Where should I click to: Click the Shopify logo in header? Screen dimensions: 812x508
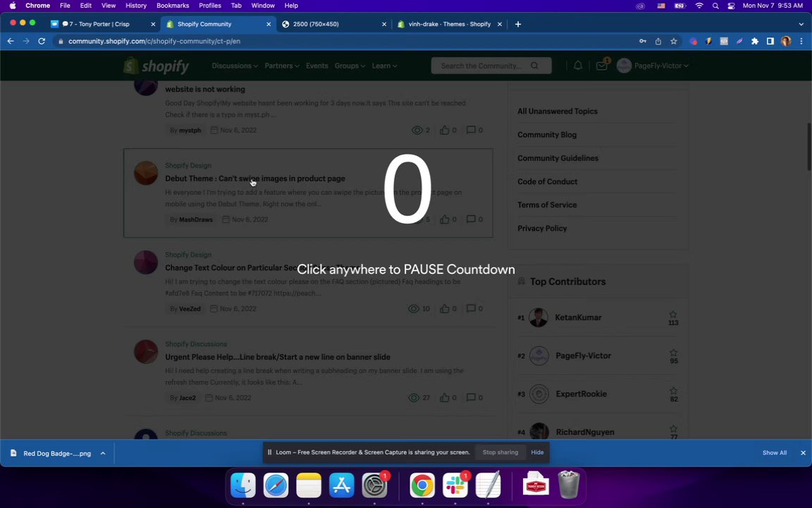tap(156, 66)
